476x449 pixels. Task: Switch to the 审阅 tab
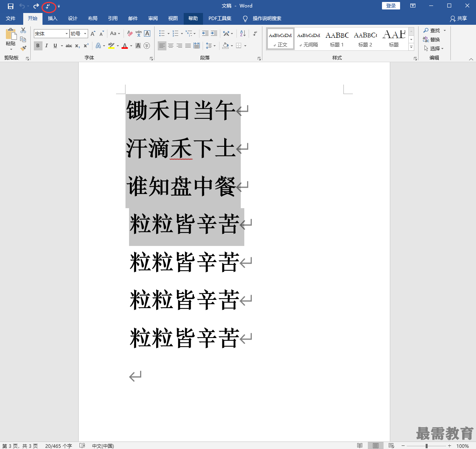click(153, 18)
